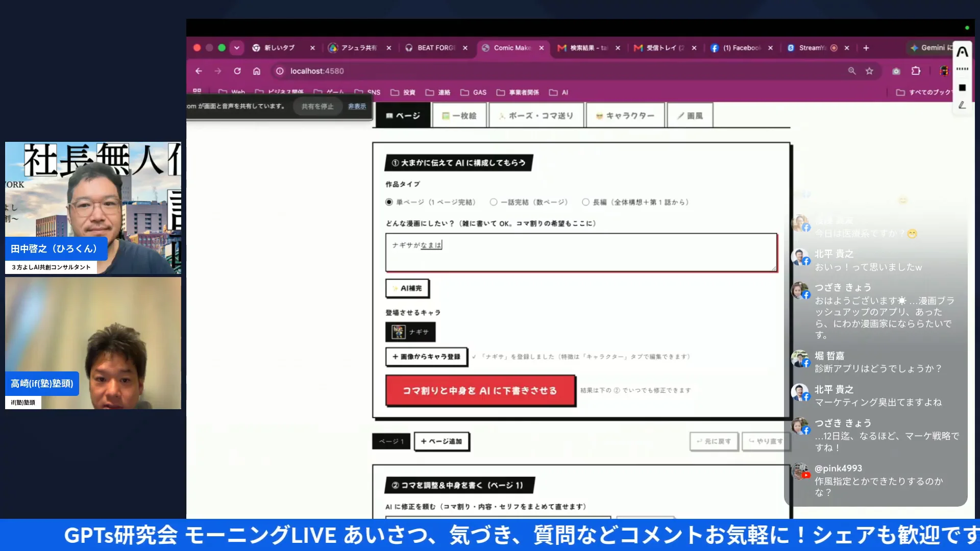
Task: Reload the localhost page
Action: point(237,71)
